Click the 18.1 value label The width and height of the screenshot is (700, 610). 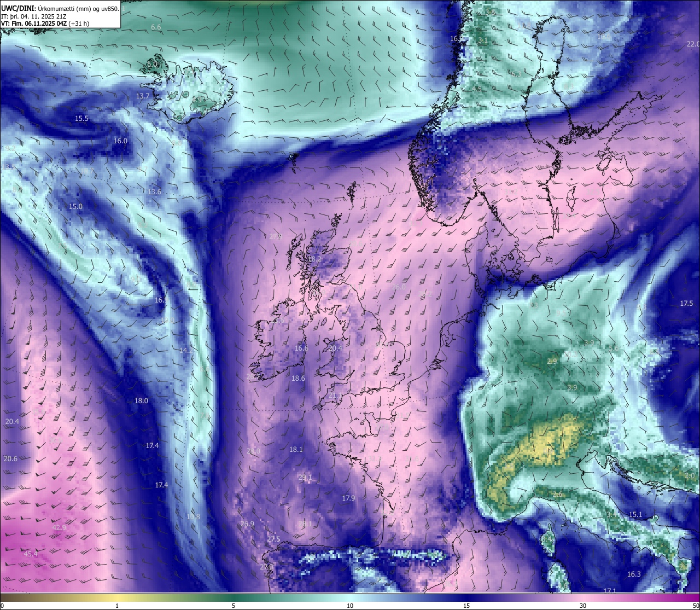[x=296, y=449]
